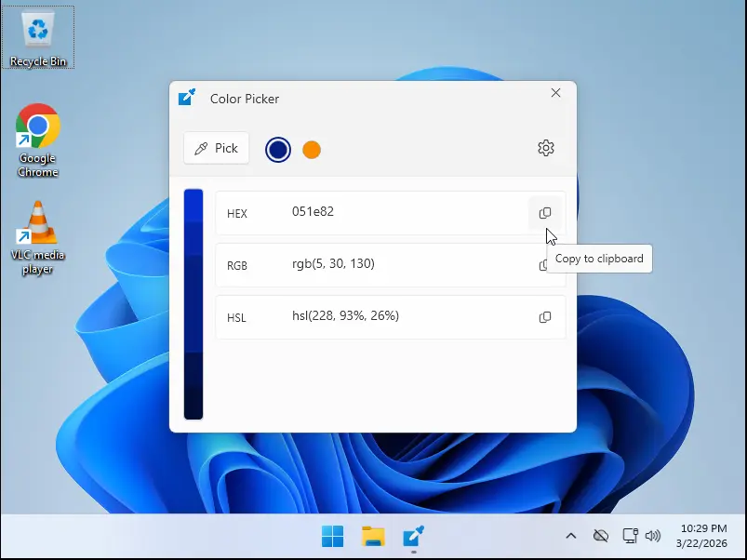Select the orange color from history

point(312,149)
